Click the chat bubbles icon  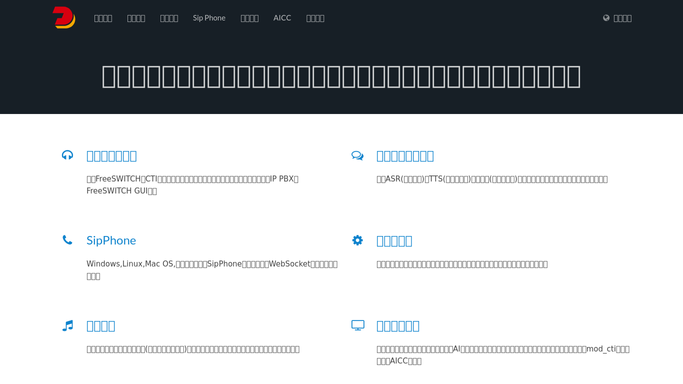pos(357,155)
